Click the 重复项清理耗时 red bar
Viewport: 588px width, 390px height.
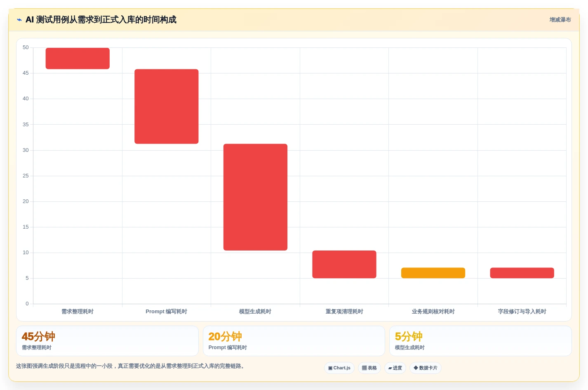click(344, 264)
